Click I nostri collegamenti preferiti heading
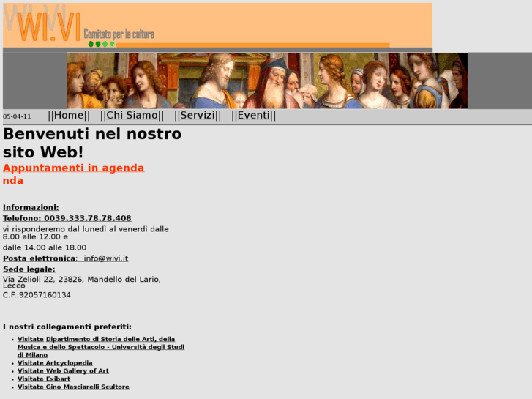532x399 pixels. pyautogui.click(x=67, y=327)
